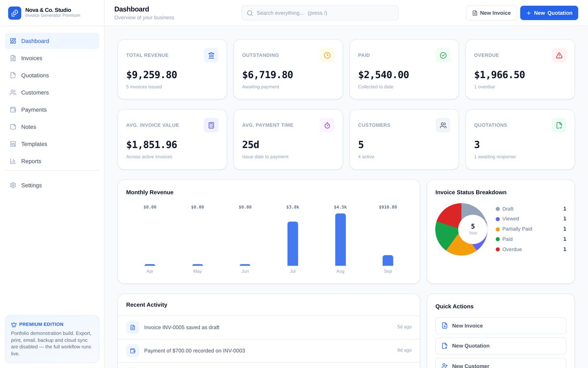The width and height of the screenshot is (588, 368).
Task: Click the Quotations file icon in sidebar
Action: click(x=13, y=76)
